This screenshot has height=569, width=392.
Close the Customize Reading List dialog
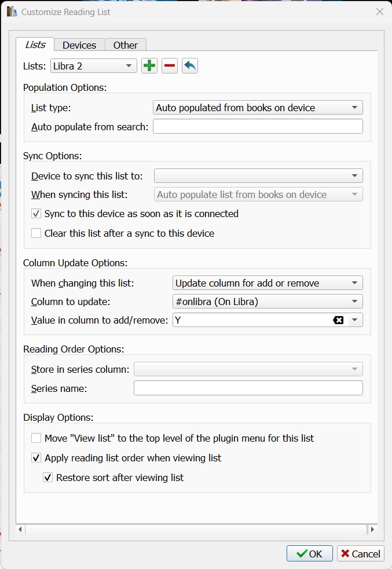point(380,12)
